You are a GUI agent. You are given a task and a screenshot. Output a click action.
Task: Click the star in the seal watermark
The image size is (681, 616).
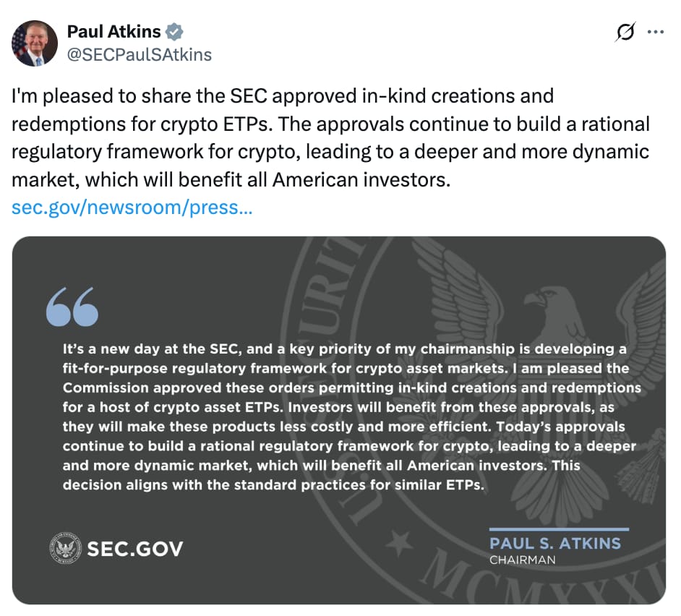point(400,544)
